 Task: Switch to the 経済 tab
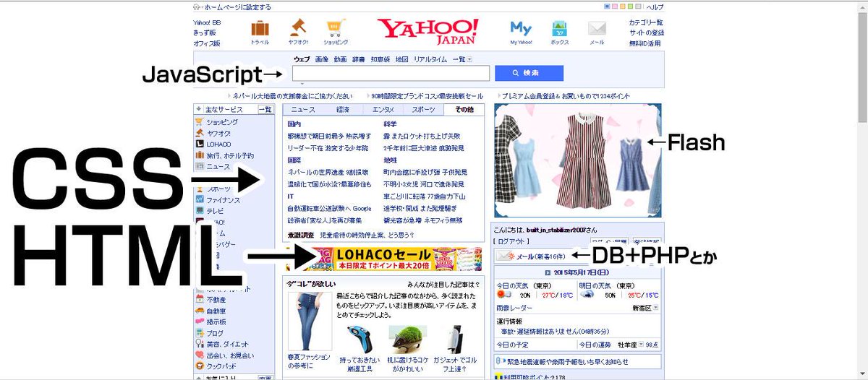(343, 110)
